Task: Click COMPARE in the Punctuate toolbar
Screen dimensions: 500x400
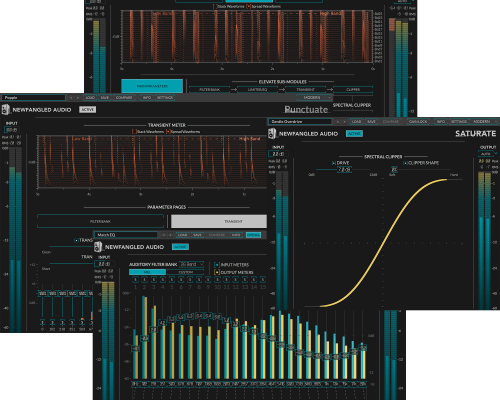Action: [124, 98]
